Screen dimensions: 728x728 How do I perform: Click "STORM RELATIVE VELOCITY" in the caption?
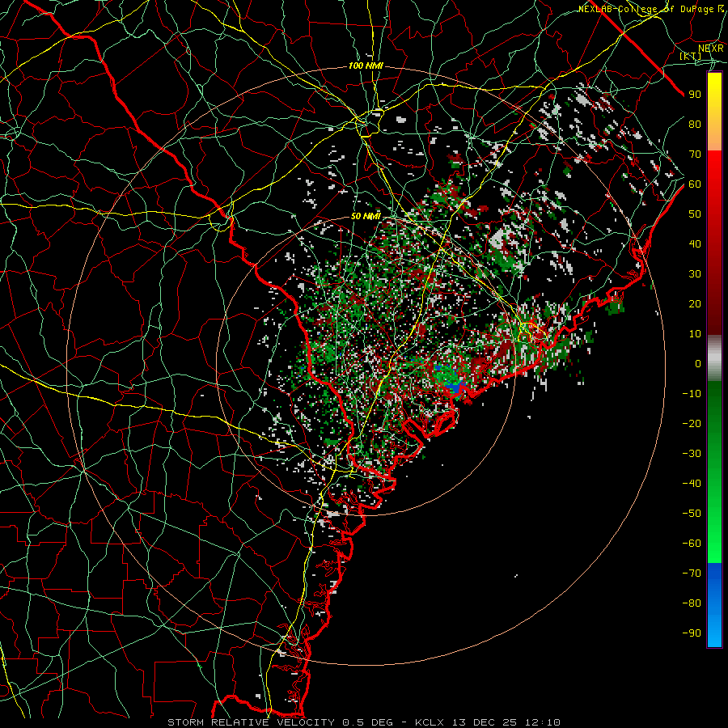[251, 722]
